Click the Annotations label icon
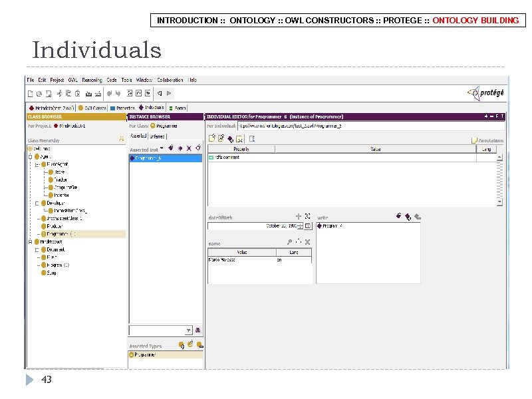The width and height of the screenshot is (532, 399). pyautogui.click(x=474, y=140)
